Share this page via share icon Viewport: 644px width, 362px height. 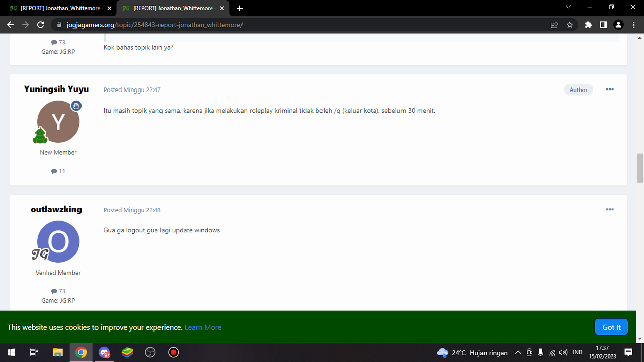point(554,25)
